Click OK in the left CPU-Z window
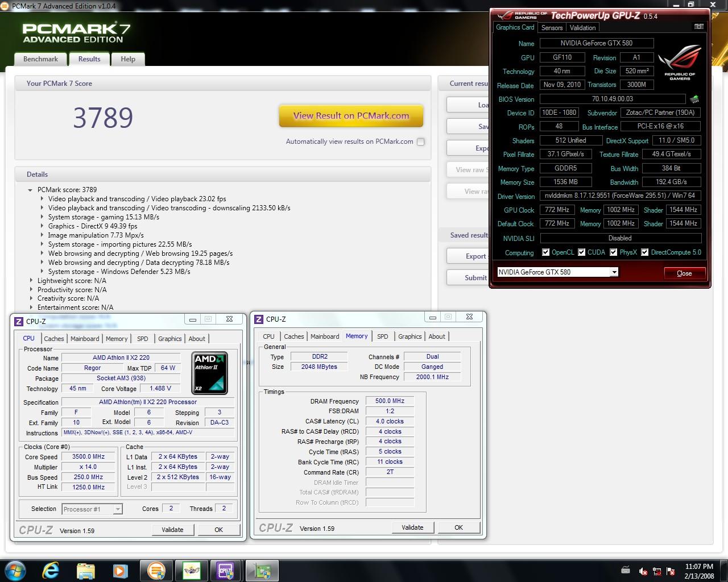728x582 pixels. click(x=218, y=530)
